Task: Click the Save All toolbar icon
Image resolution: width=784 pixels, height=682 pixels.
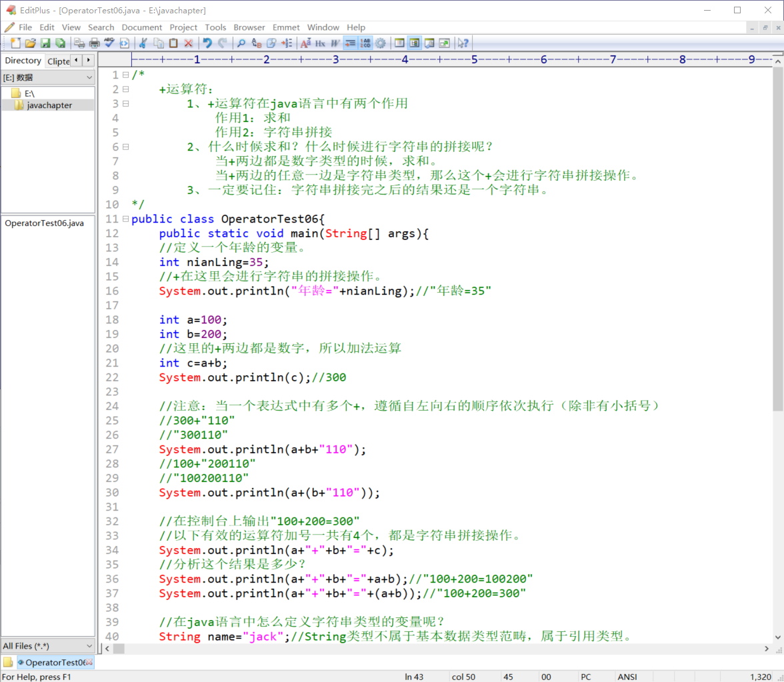Action: [x=61, y=43]
